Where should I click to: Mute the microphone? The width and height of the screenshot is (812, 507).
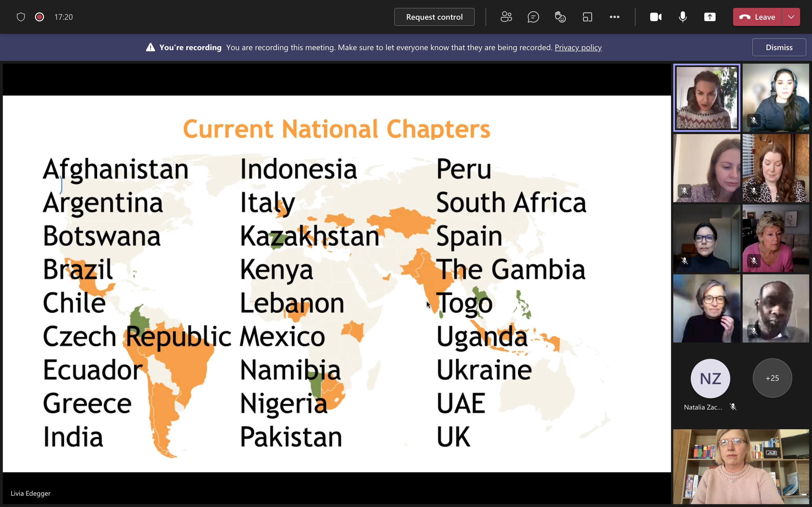pyautogui.click(x=683, y=17)
